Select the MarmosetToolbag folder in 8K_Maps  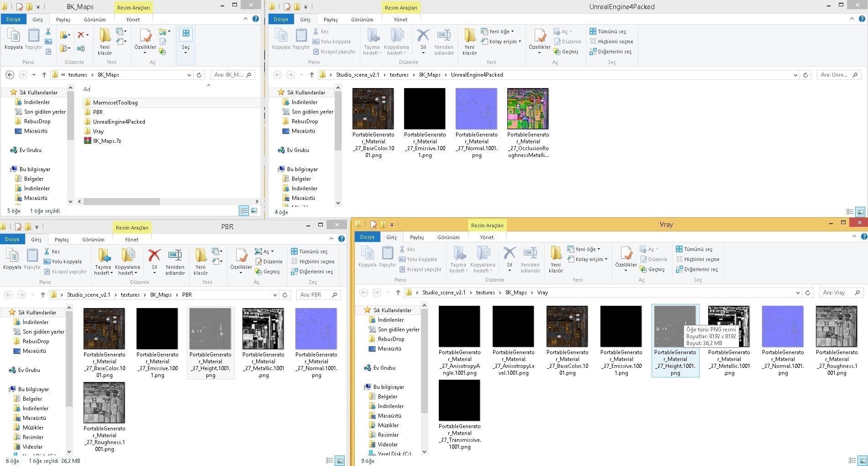(x=115, y=103)
